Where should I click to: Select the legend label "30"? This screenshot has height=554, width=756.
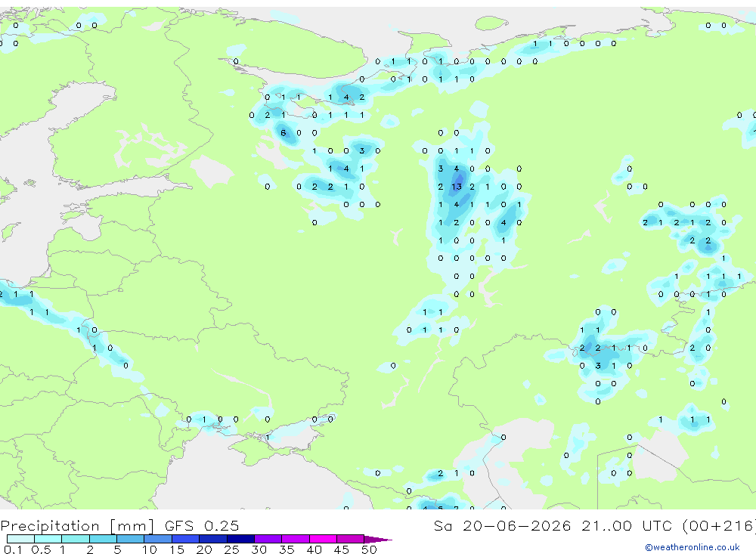(x=259, y=549)
